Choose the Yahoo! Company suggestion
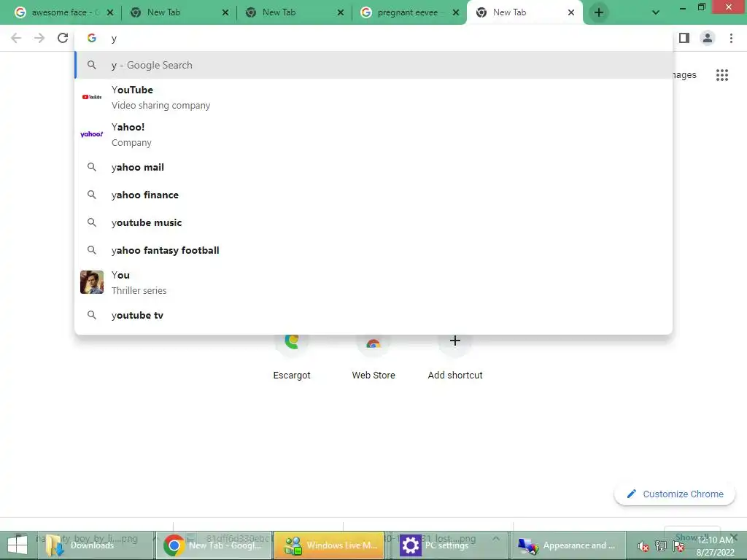 coord(373,134)
